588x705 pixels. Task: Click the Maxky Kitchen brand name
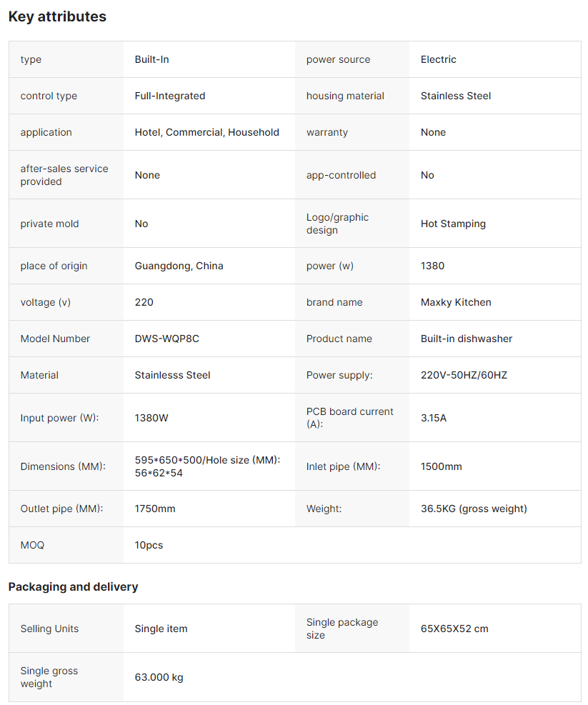pyautogui.click(x=456, y=302)
